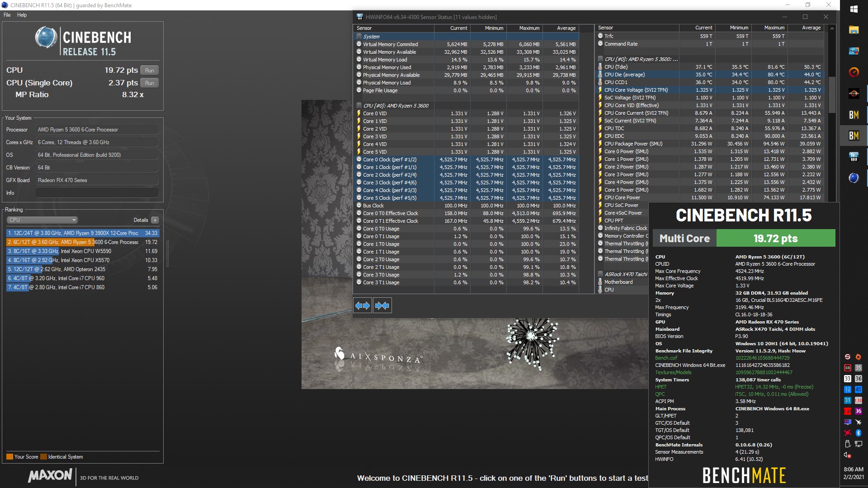868x488 pixels.
Task: Open the File menu in Cinebench
Action: [7, 15]
